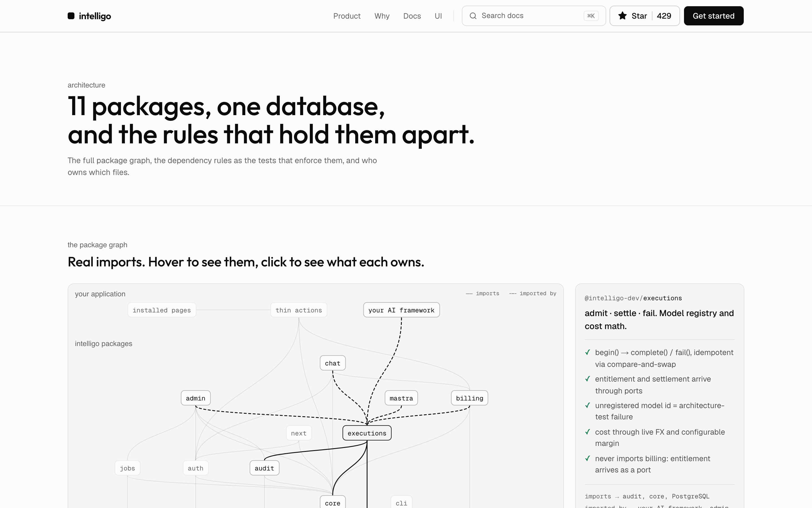Select the thin actions node
Screen dimensions: 812x508
coord(299,310)
